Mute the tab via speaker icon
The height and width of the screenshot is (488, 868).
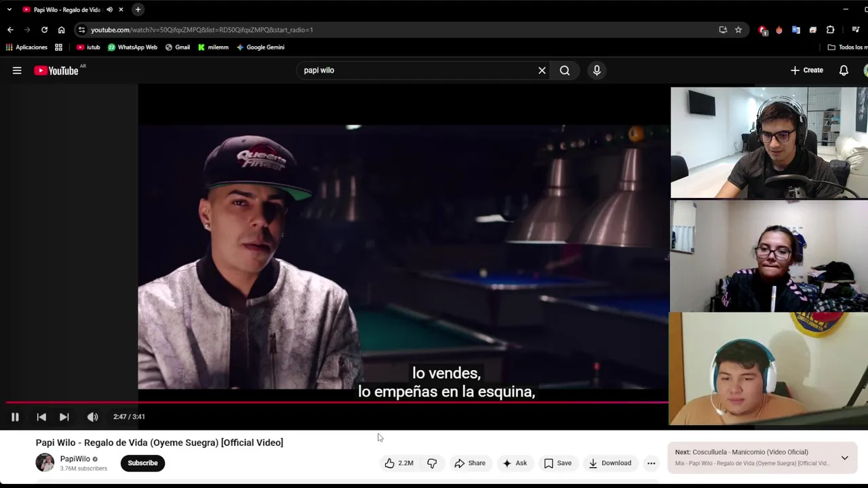pos(109,9)
